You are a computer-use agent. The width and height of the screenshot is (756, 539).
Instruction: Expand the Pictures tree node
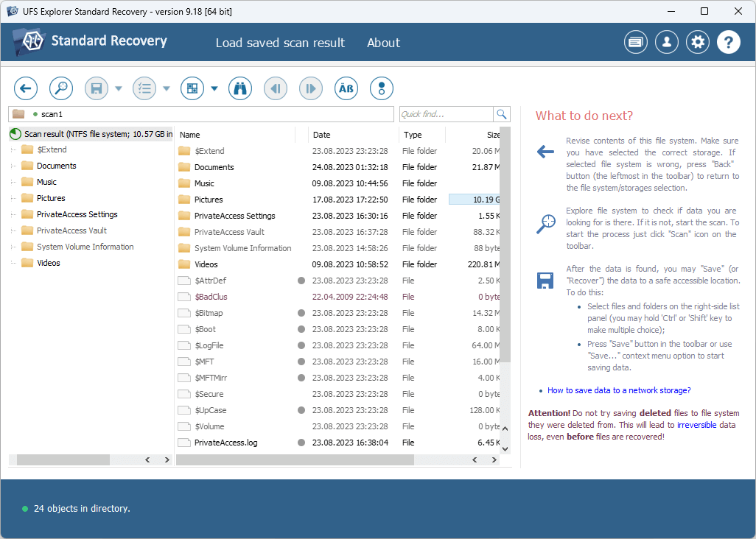click(13, 199)
